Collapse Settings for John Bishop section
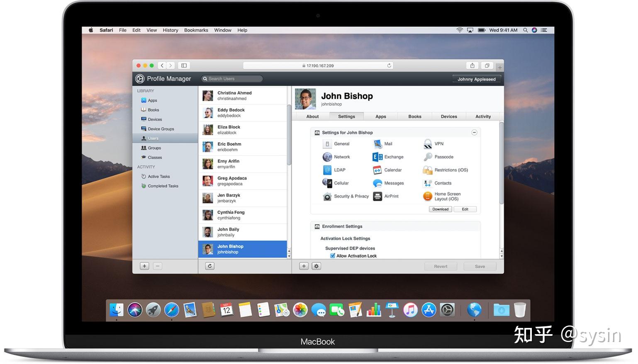Screen dimensions: 638x364 tap(474, 133)
